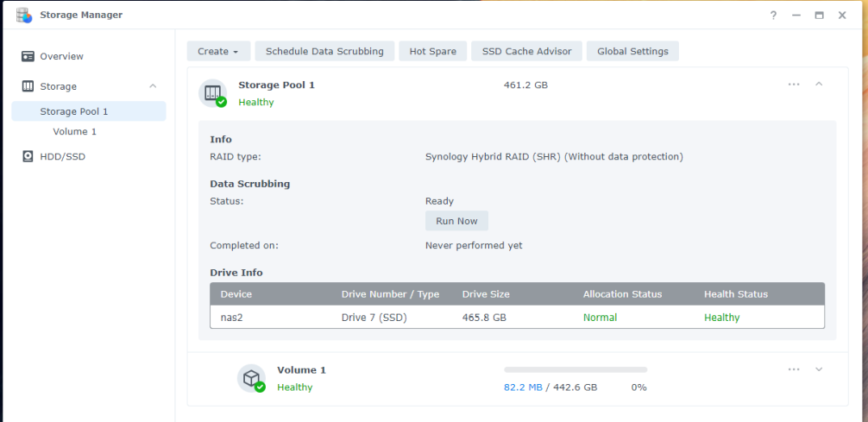Open the Overview page icon
The width and height of the screenshot is (868, 422).
point(28,56)
